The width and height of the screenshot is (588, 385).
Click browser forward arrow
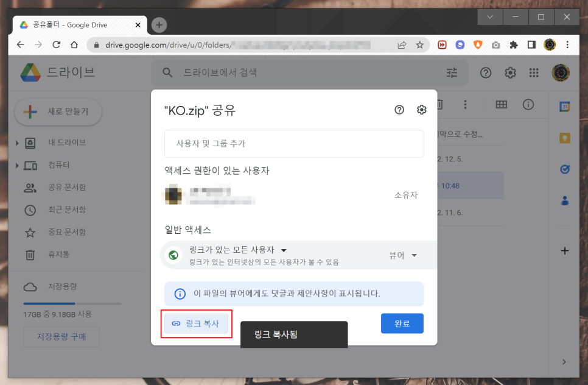(38, 44)
